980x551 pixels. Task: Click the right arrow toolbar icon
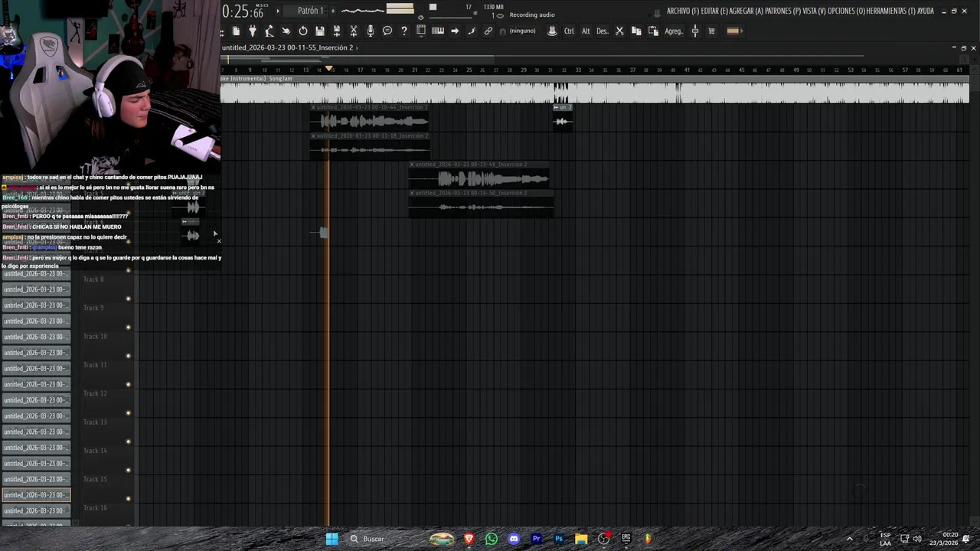[455, 31]
